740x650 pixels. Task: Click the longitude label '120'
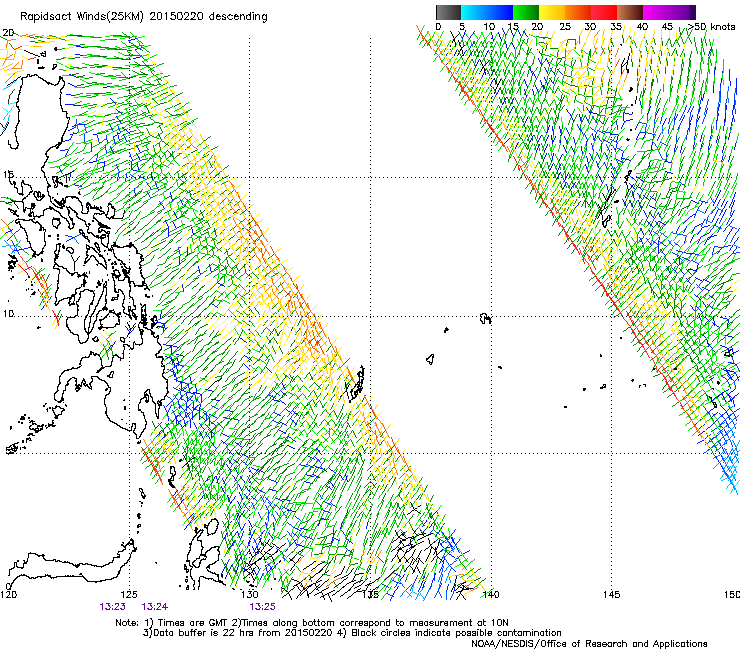click(x=8, y=594)
